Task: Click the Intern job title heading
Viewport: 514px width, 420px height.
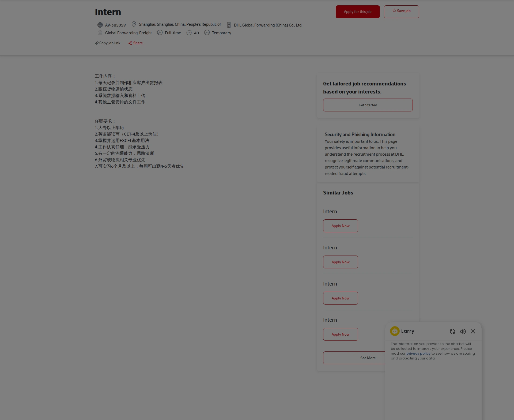Action: pos(108,12)
